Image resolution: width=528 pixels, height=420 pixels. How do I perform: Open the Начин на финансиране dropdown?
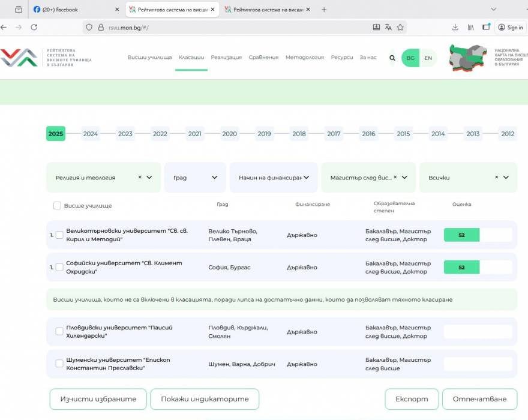[274, 178]
